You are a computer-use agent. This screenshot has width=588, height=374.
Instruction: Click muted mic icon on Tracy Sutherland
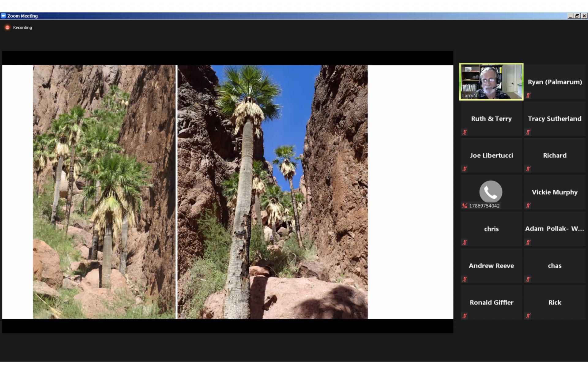click(x=528, y=132)
